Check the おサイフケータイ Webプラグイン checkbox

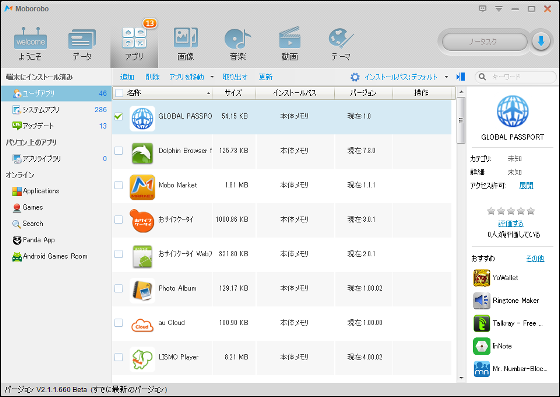click(119, 254)
